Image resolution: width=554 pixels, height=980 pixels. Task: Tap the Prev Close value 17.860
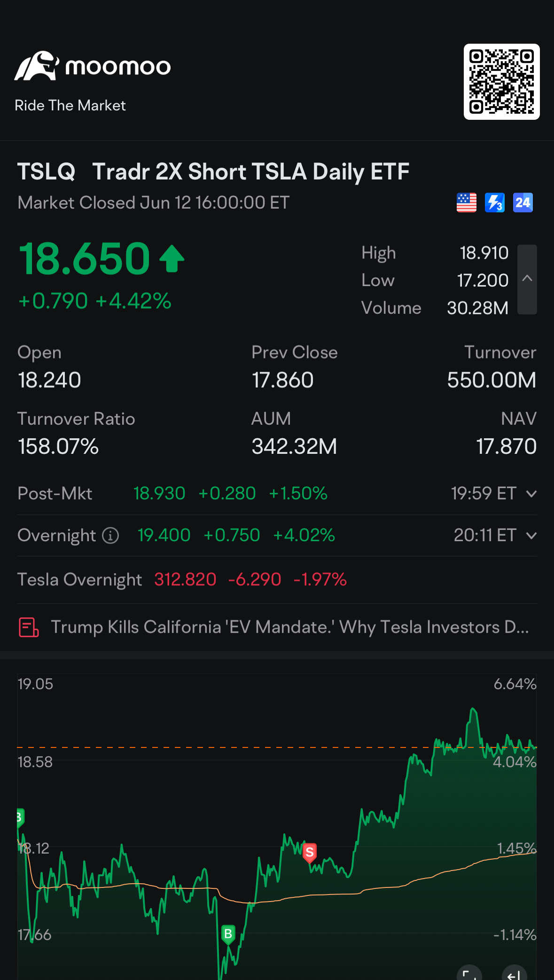pyautogui.click(x=282, y=380)
